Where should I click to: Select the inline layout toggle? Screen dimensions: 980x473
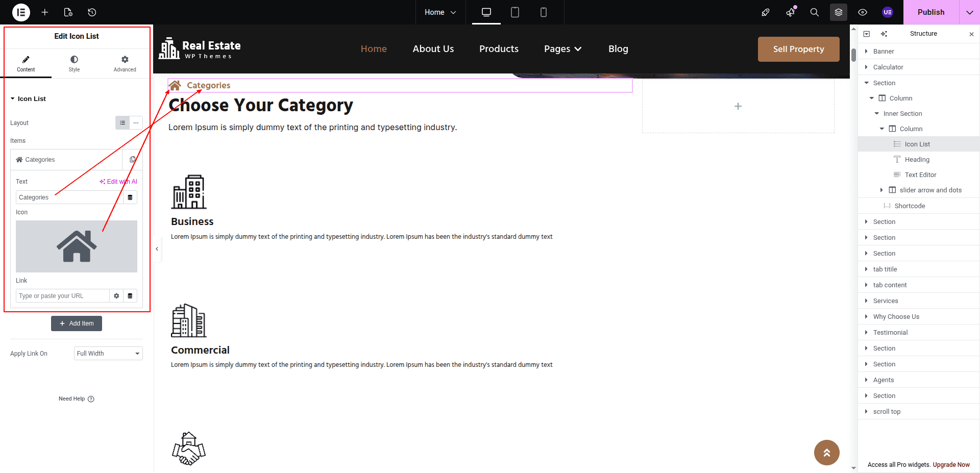tap(136, 123)
